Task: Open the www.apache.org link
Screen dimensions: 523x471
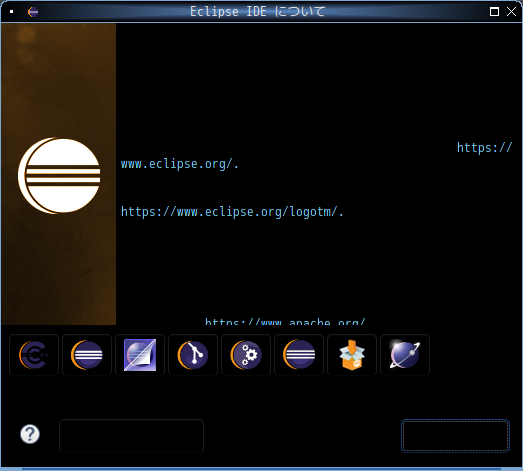Action: point(285,321)
